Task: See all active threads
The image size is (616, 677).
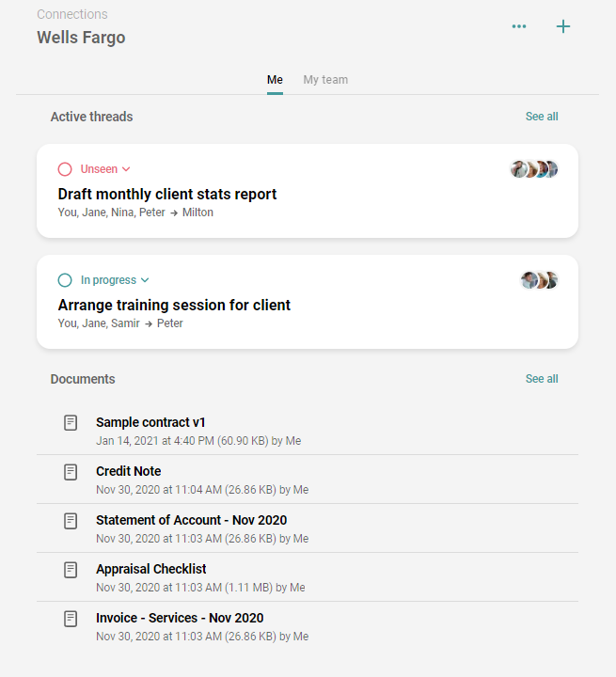Action: pos(542,117)
